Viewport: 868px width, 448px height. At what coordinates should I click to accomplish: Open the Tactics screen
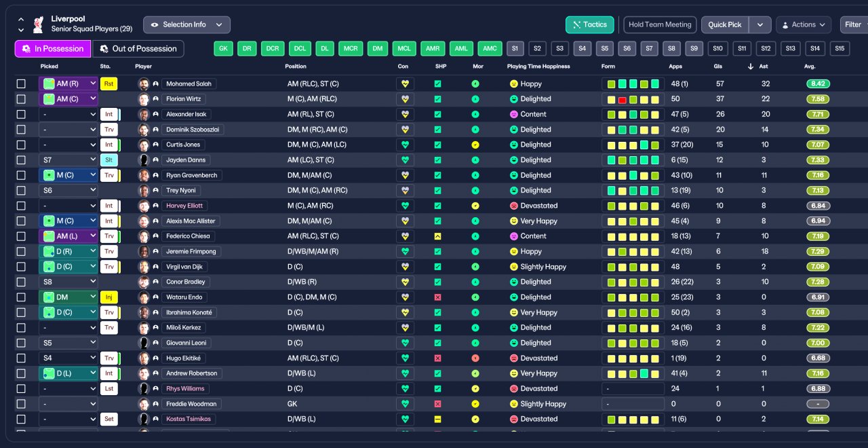point(590,24)
